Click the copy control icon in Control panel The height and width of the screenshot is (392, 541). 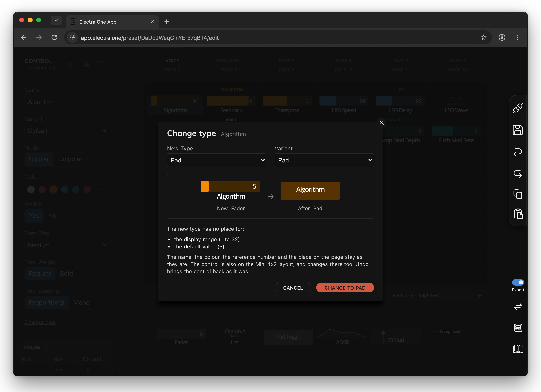pyautogui.click(x=71, y=64)
